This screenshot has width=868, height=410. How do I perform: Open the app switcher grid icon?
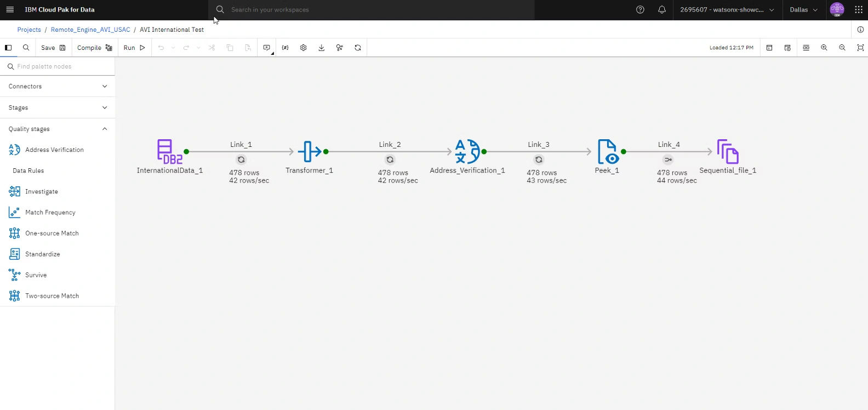859,10
